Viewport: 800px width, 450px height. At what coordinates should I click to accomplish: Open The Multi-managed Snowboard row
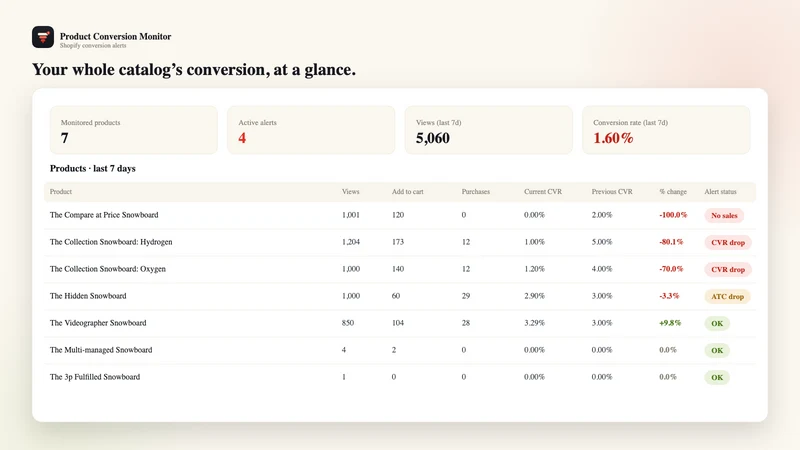coord(400,351)
